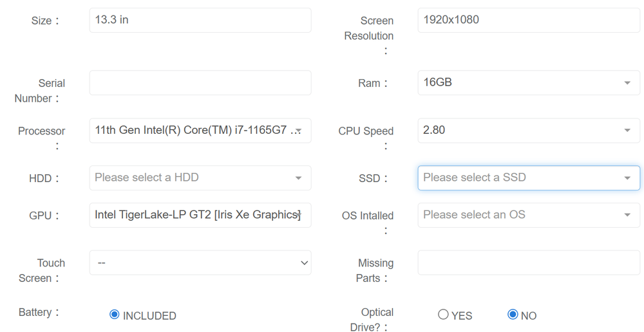644x332 pixels.
Task: Click the Screen Resolution input field
Action: 528,20
